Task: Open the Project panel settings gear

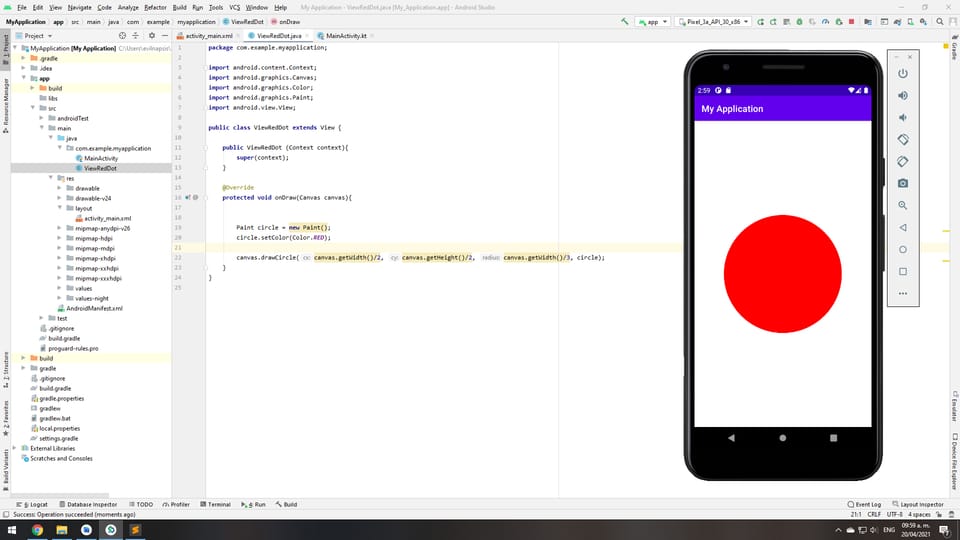Action: [x=152, y=36]
